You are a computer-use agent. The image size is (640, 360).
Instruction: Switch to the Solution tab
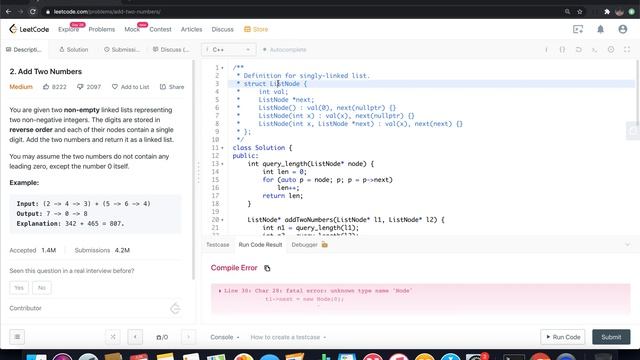[73, 49]
